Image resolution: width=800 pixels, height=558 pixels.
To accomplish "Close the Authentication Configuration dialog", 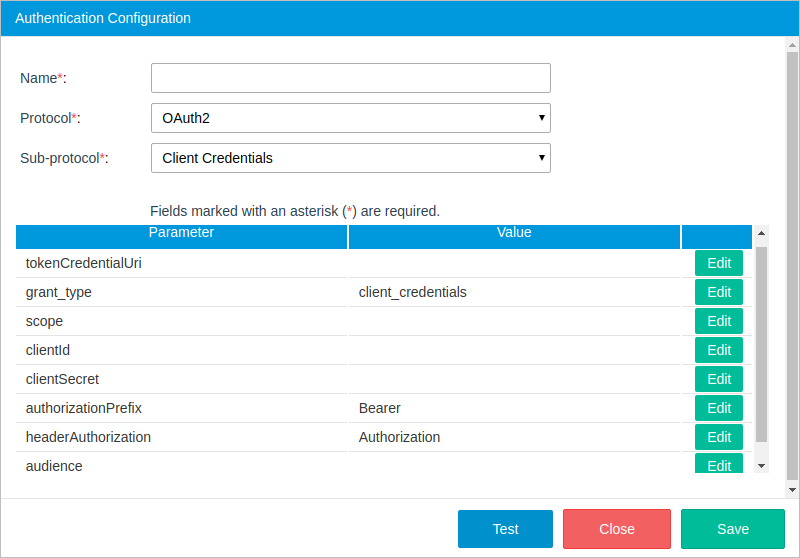I will [616, 529].
